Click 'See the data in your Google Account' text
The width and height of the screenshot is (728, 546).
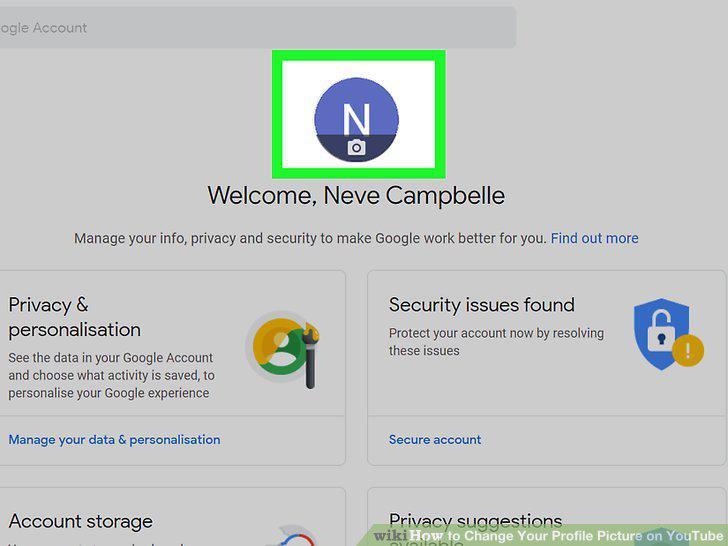point(110,358)
